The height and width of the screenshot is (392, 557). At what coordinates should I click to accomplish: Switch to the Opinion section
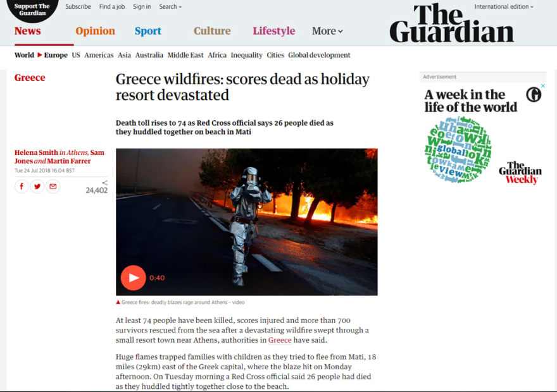coord(95,31)
